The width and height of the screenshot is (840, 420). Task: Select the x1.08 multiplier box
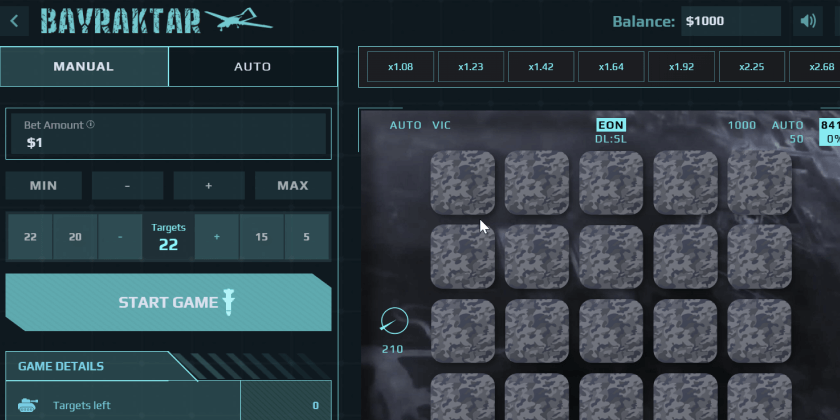coord(400,67)
